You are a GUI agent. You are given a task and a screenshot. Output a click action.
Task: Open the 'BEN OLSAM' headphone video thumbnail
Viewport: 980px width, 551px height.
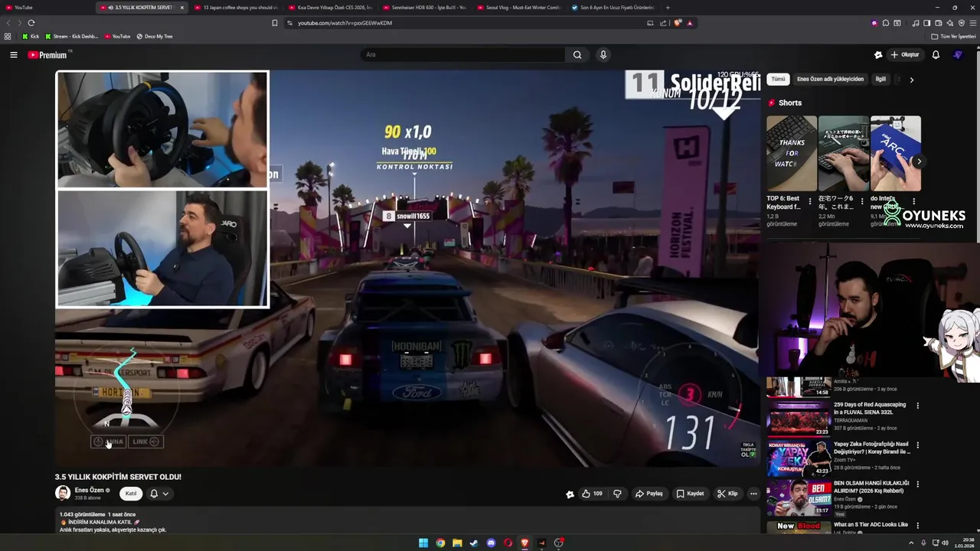click(x=799, y=497)
